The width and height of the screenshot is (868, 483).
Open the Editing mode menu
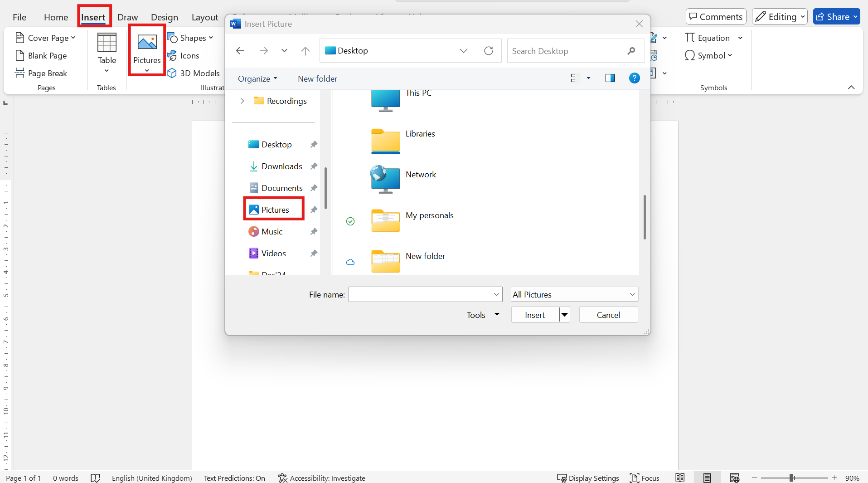click(x=780, y=17)
